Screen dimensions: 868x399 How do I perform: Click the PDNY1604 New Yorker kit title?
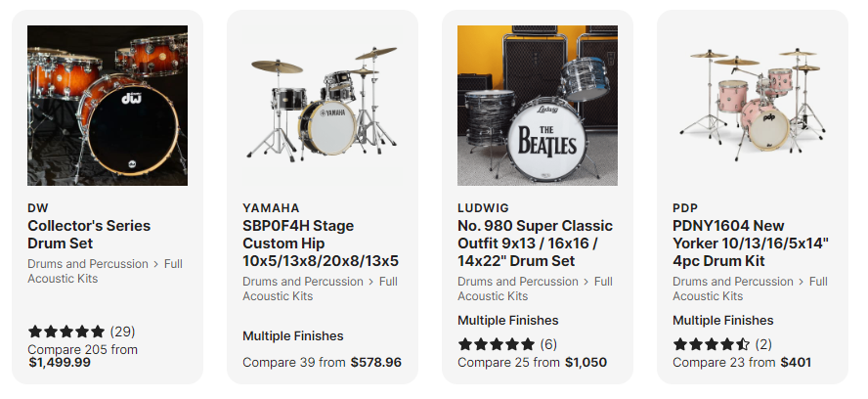tap(751, 244)
